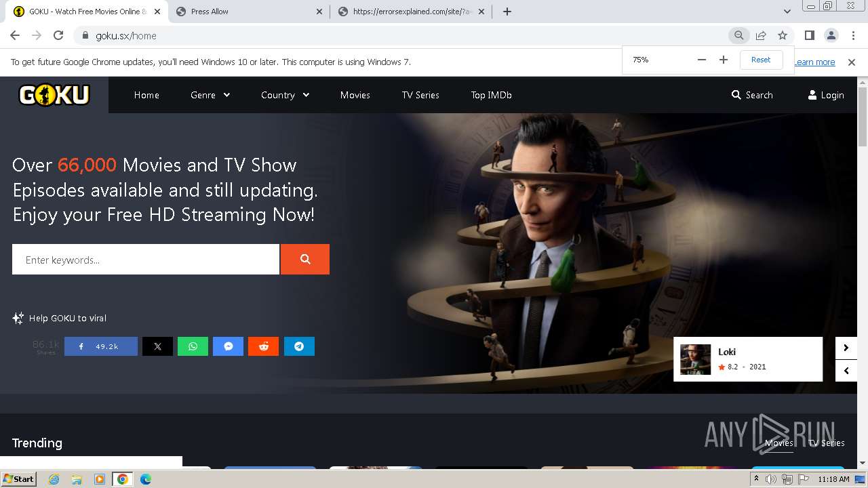
Task: Open Chrome side panel
Action: [x=810, y=36]
